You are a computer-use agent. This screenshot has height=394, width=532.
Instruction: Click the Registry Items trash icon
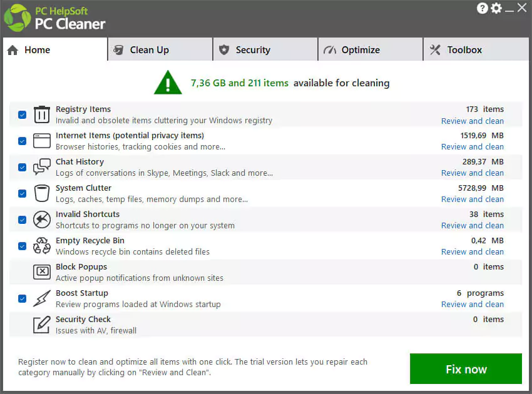pyautogui.click(x=41, y=114)
